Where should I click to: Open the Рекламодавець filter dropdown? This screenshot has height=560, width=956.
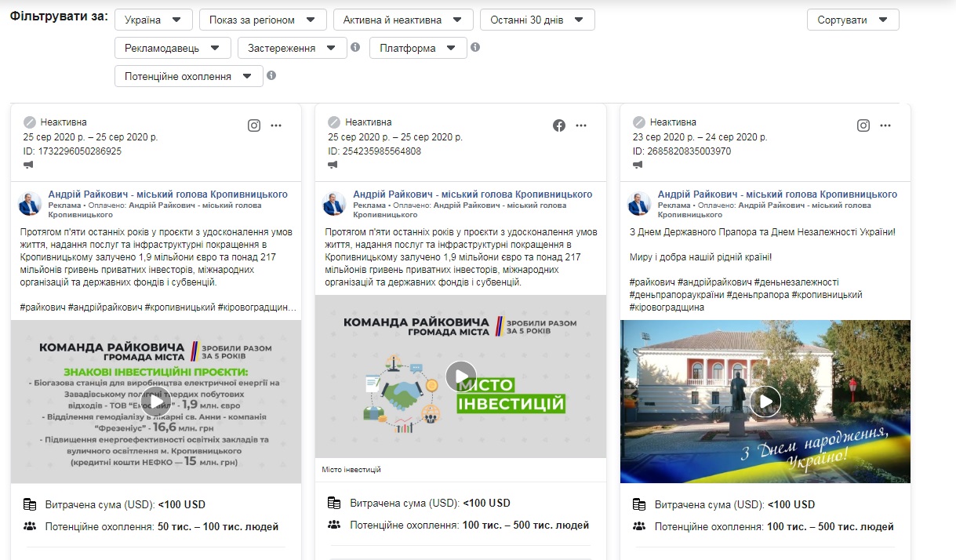click(172, 48)
